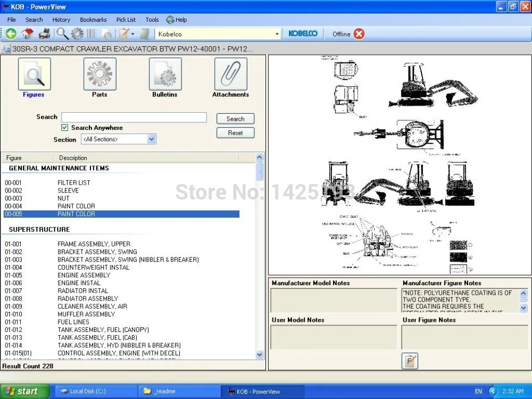This screenshot has height=399, width=532.
Task: Switch to Local Disk (C:) taskbar window
Action: 96,391
